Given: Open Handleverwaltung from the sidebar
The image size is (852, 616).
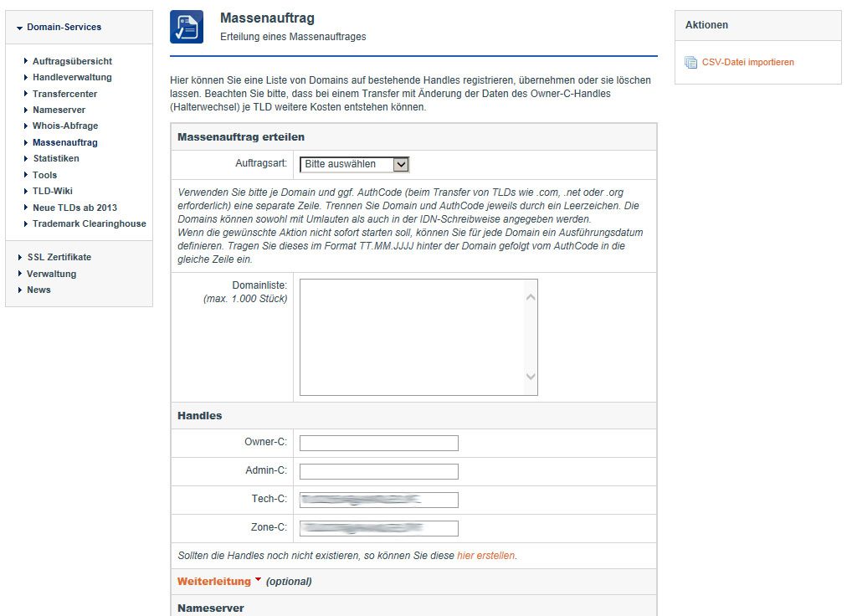Looking at the screenshot, I should tap(72, 78).
